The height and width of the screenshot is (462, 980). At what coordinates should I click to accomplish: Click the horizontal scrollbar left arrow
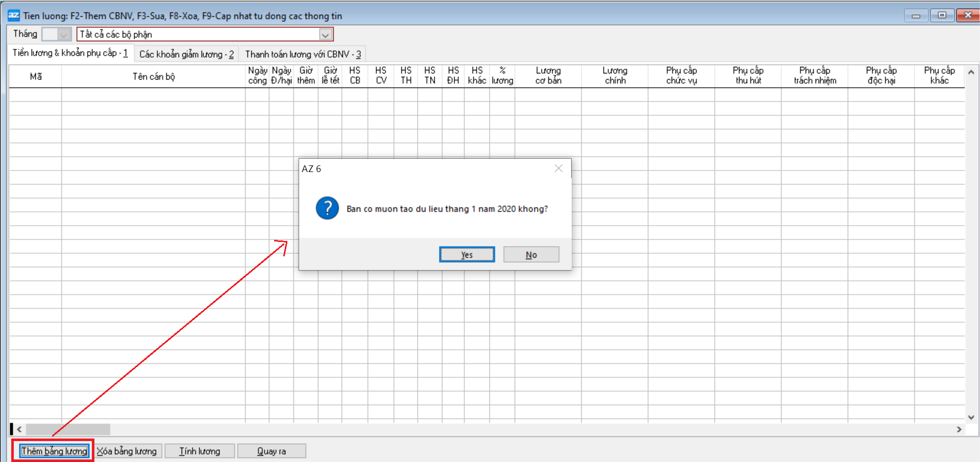click(x=19, y=429)
